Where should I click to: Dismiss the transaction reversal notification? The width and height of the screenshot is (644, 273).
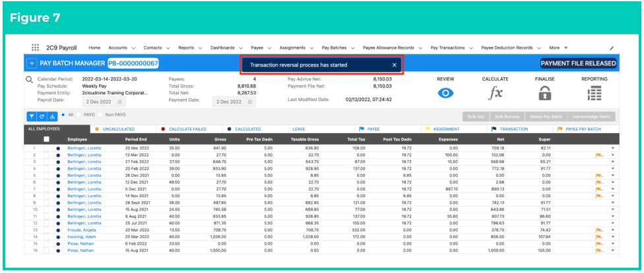click(395, 65)
